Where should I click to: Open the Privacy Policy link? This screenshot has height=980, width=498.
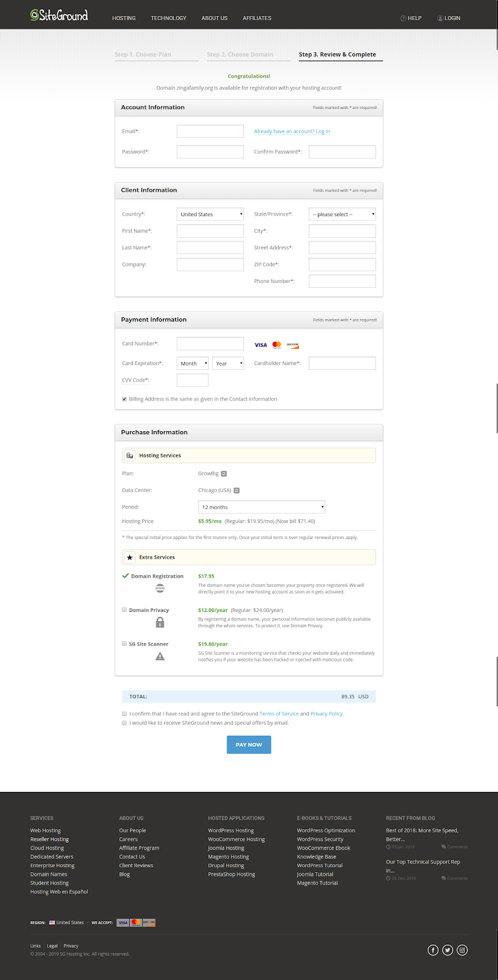326,714
